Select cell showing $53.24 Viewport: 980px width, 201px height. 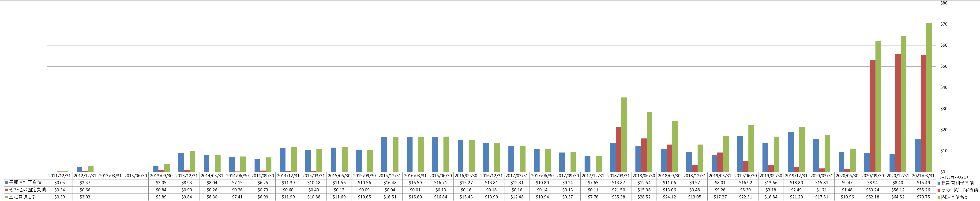pyautogui.click(x=873, y=190)
